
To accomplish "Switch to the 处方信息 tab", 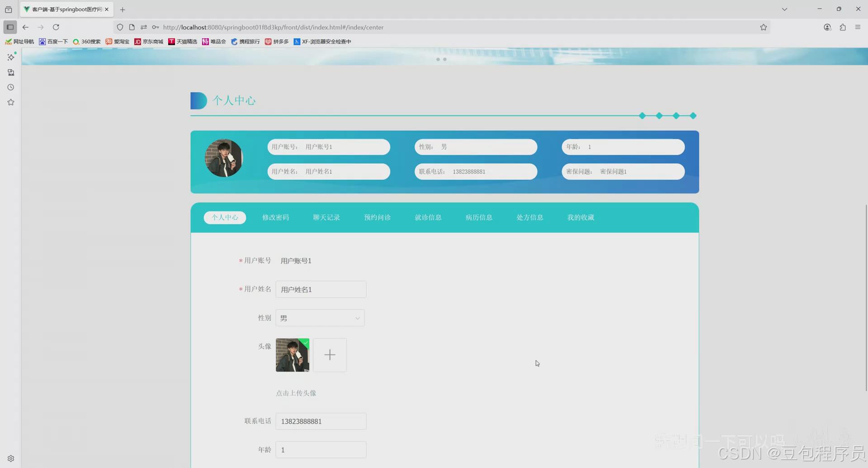I will pyautogui.click(x=530, y=217).
